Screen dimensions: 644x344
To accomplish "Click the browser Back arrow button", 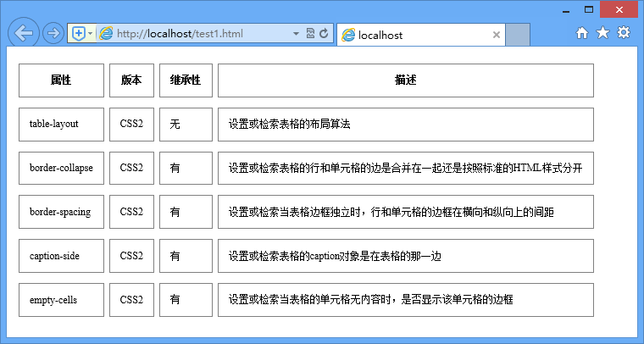I will tap(24, 34).
